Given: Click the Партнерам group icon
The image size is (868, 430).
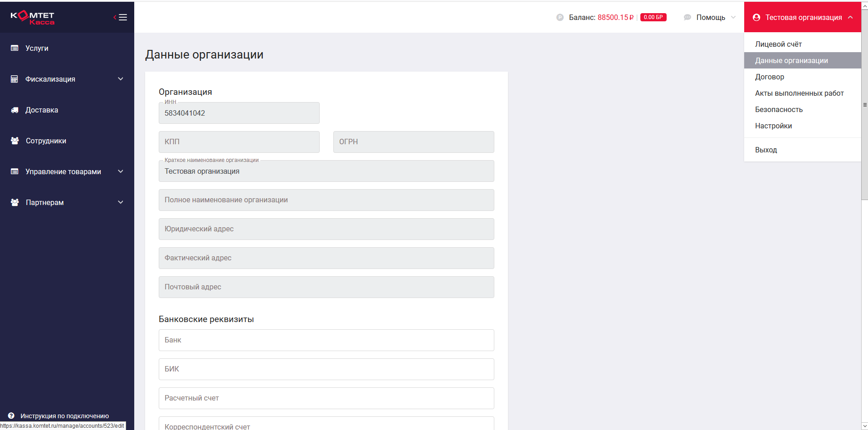Looking at the screenshot, I should 15,202.
